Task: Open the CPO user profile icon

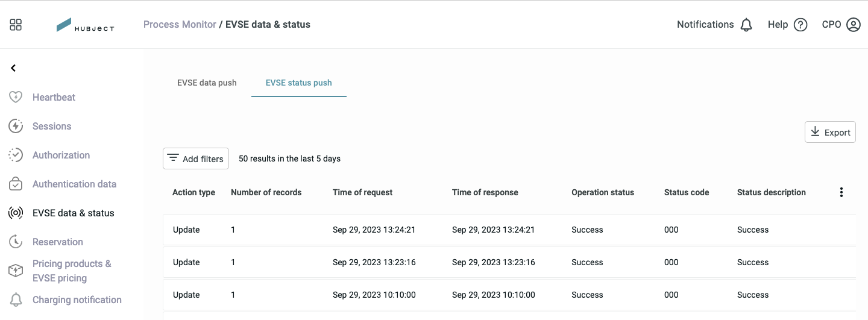Action: [854, 25]
